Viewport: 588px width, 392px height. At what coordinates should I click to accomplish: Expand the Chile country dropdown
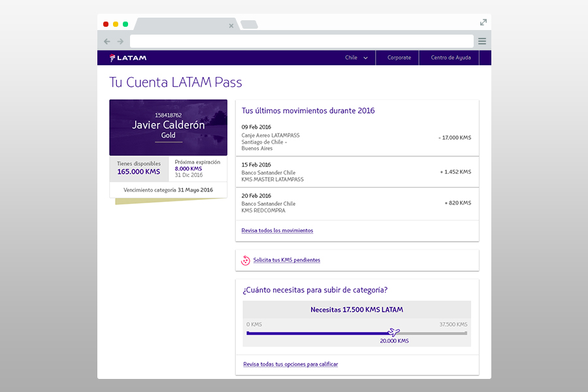tap(356, 57)
